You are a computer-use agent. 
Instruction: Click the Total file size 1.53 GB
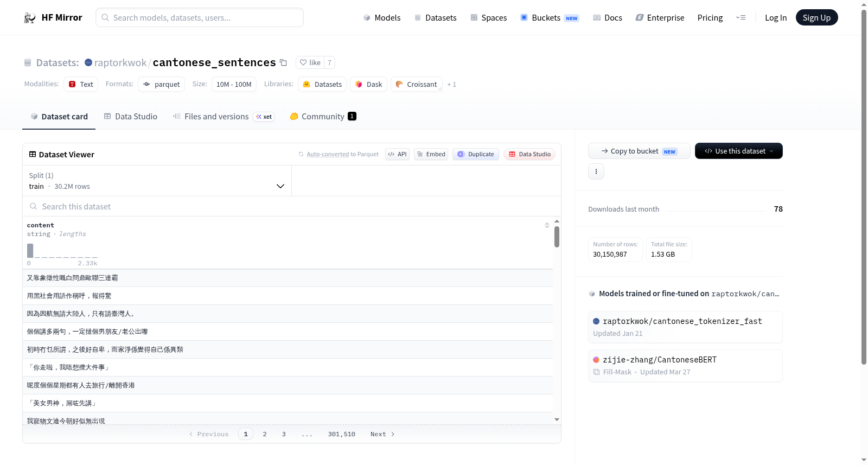point(663,254)
